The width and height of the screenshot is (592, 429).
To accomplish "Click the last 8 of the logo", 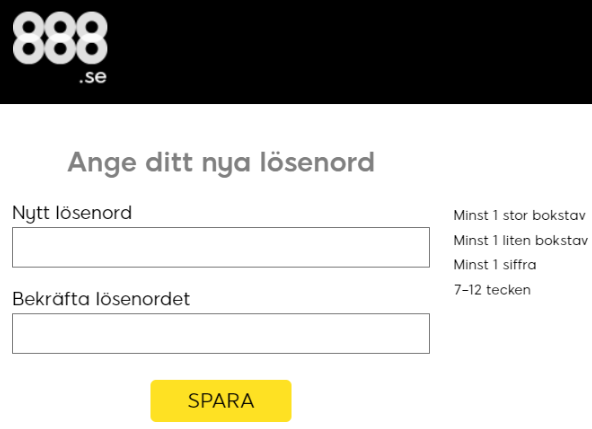I will point(91,38).
